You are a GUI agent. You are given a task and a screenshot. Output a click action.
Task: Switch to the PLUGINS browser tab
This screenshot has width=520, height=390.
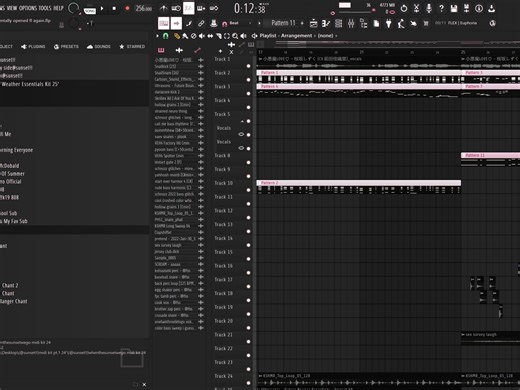coord(33,47)
